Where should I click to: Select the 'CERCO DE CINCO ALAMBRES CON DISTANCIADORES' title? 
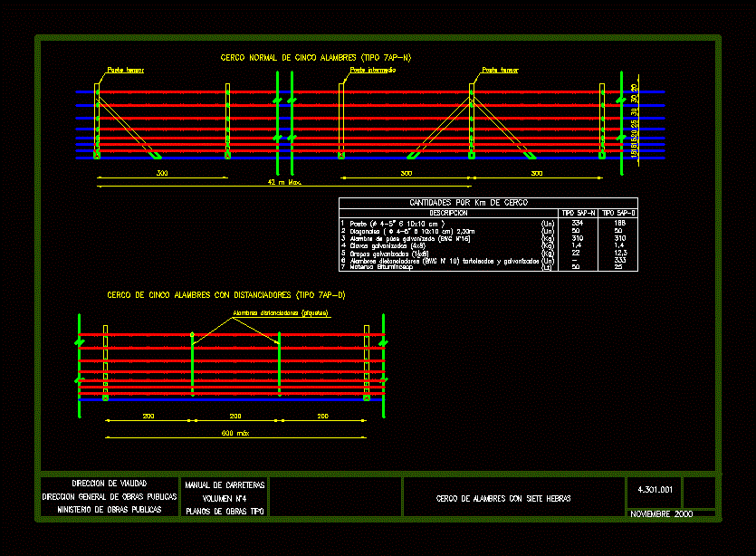[226, 295]
